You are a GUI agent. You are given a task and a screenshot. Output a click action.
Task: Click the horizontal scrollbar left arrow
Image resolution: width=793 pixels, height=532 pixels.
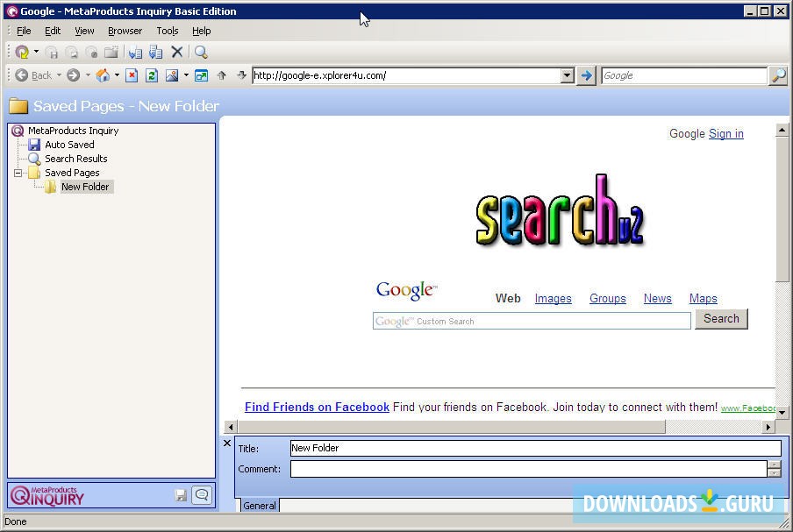pyautogui.click(x=231, y=427)
